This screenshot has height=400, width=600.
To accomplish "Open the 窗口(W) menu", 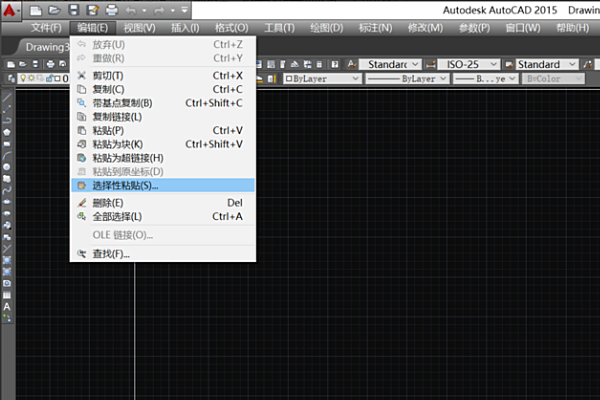I will click(x=523, y=28).
